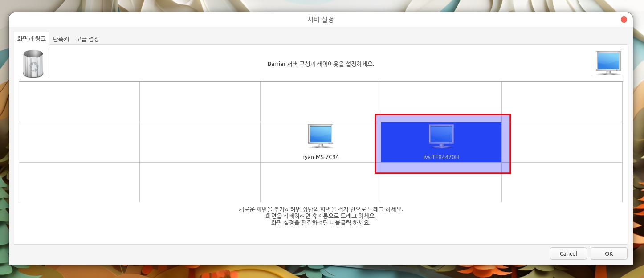Image resolution: width=644 pixels, height=278 pixels.
Task: Click the bottom-left empty grid cell
Action: 79,182
